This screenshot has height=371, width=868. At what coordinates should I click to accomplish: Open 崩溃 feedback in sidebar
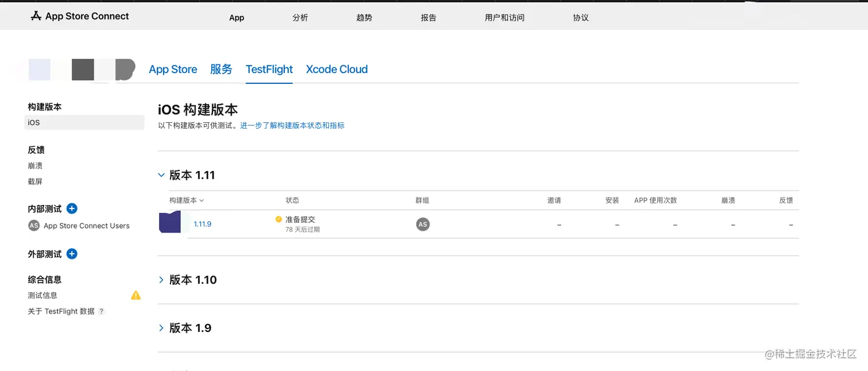point(35,166)
